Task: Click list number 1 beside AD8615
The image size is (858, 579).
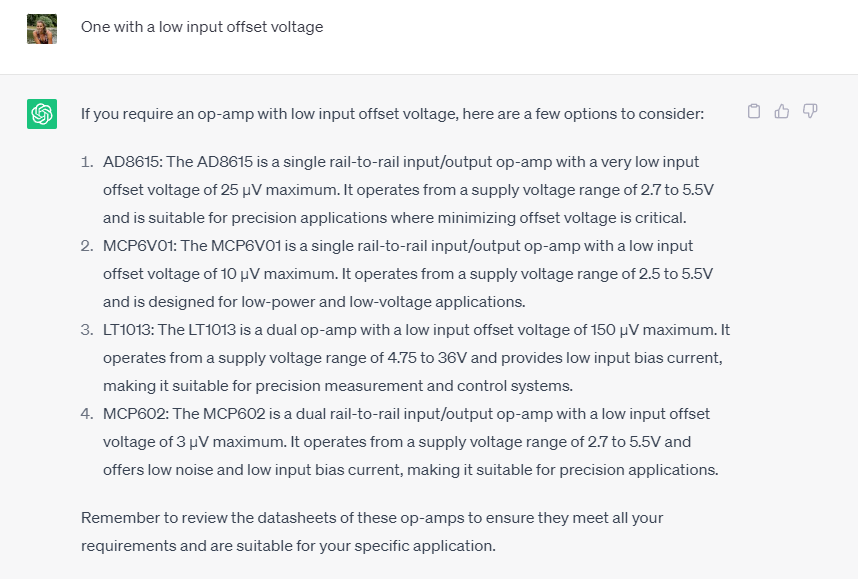Action: (87, 162)
